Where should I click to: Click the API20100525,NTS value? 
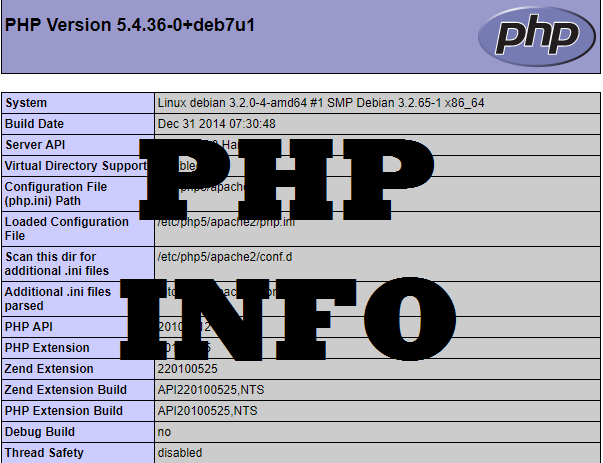click(207, 411)
